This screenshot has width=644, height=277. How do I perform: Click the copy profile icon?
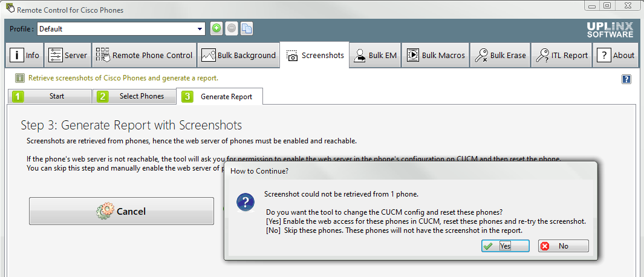(x=247, y=28)
